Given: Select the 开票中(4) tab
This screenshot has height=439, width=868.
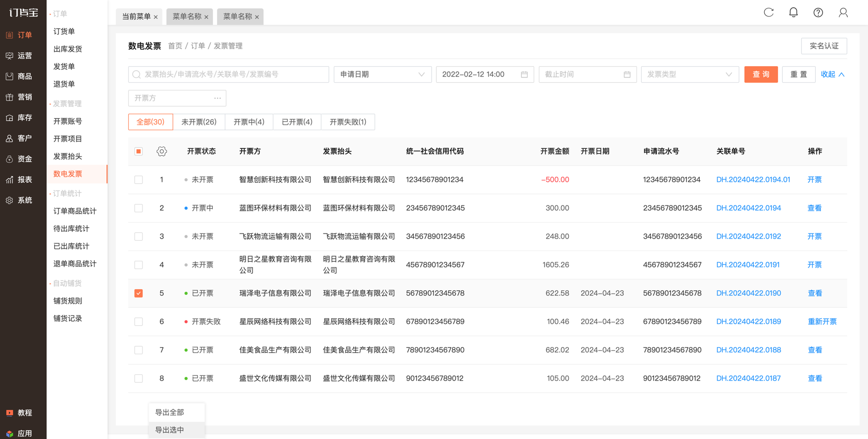Looking at the screenshot, I should 249,122.
